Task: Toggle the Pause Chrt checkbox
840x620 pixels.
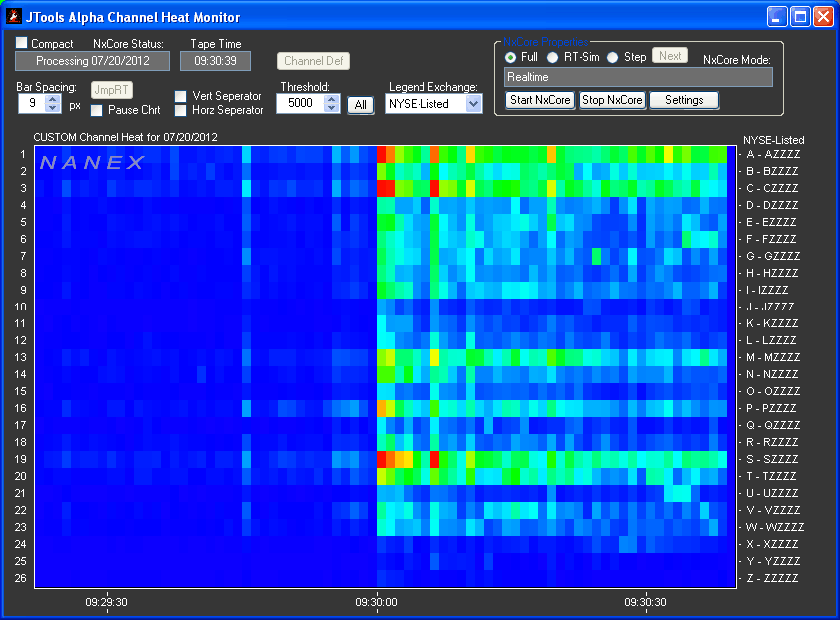Action: click(98, 110)
